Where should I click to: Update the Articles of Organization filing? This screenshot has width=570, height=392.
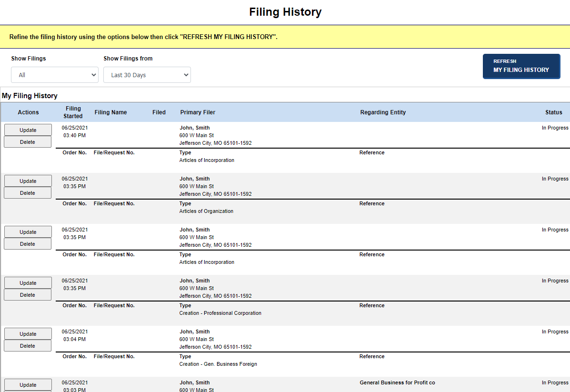point(28,181)
